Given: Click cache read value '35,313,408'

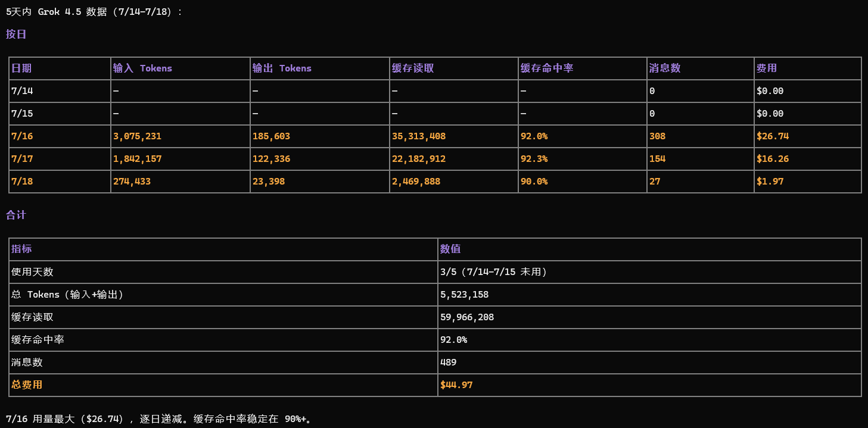Looking at the screenshot, I should coord(419,136).
